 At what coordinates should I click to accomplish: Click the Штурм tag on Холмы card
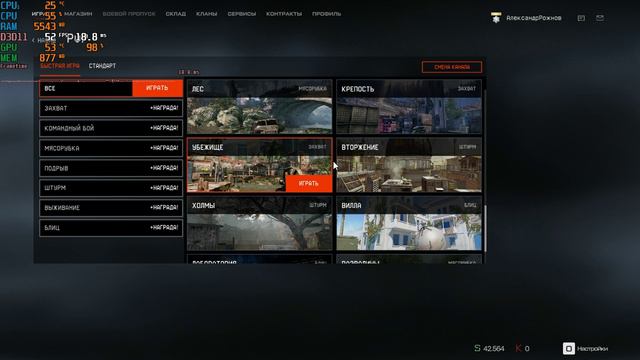(318, 205)
